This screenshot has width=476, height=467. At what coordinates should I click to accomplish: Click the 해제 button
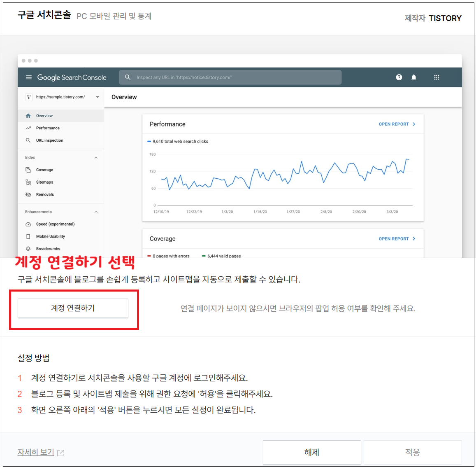[x=312, y=452]
